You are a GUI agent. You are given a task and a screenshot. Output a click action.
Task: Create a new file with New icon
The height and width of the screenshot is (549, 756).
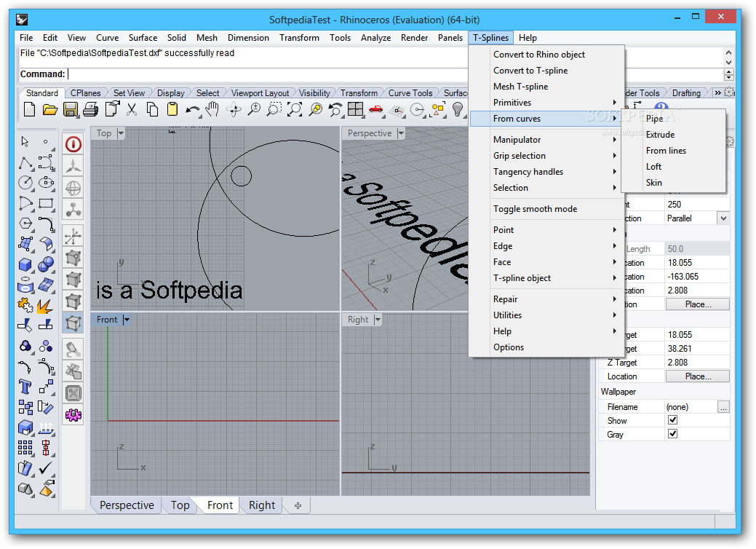(29, 109)
